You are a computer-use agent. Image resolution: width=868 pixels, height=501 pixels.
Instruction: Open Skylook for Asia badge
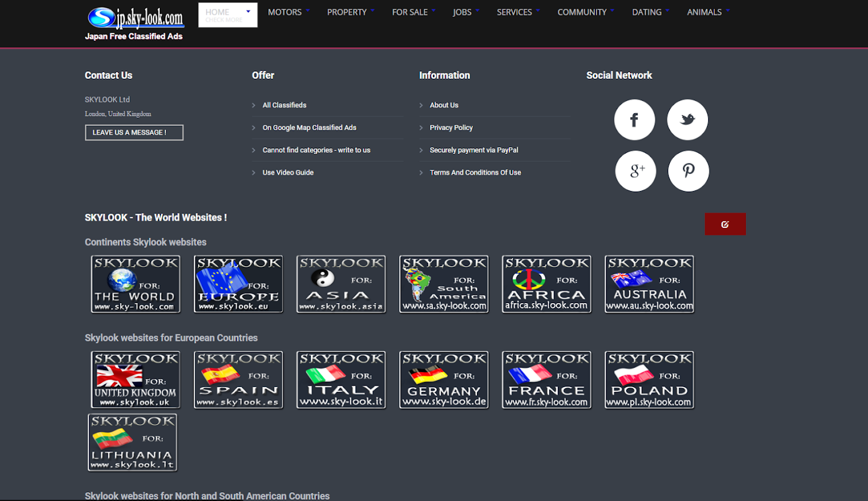point(341,284)
